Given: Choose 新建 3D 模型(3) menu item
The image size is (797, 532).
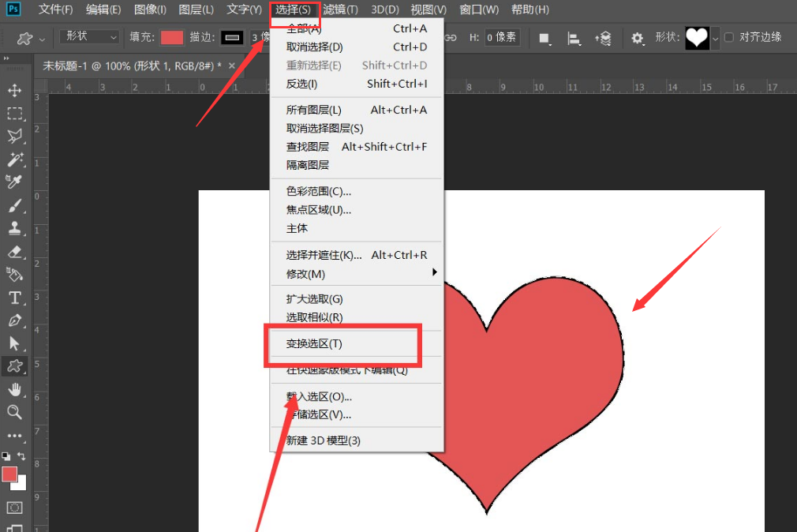Looking at the screenshot, I should tap(357, 440).
